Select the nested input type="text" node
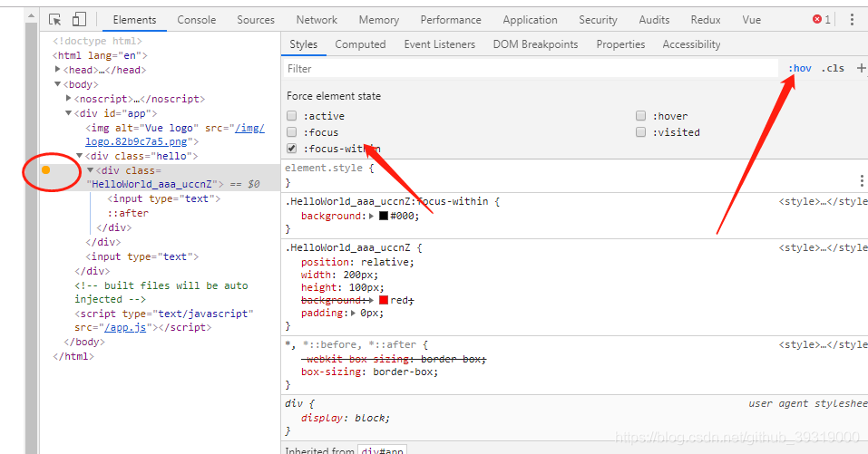 164,198
